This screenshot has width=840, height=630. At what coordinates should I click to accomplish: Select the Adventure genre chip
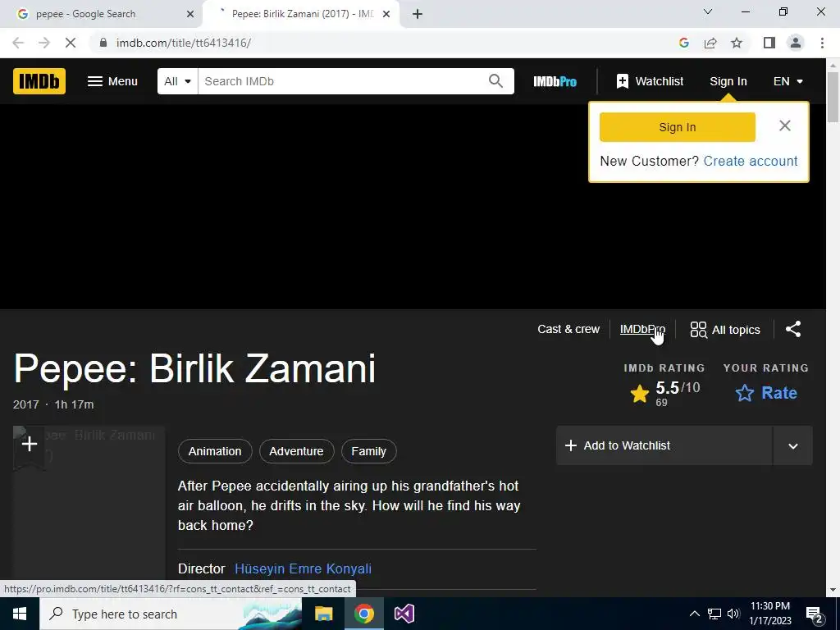[x=296, y=451]
